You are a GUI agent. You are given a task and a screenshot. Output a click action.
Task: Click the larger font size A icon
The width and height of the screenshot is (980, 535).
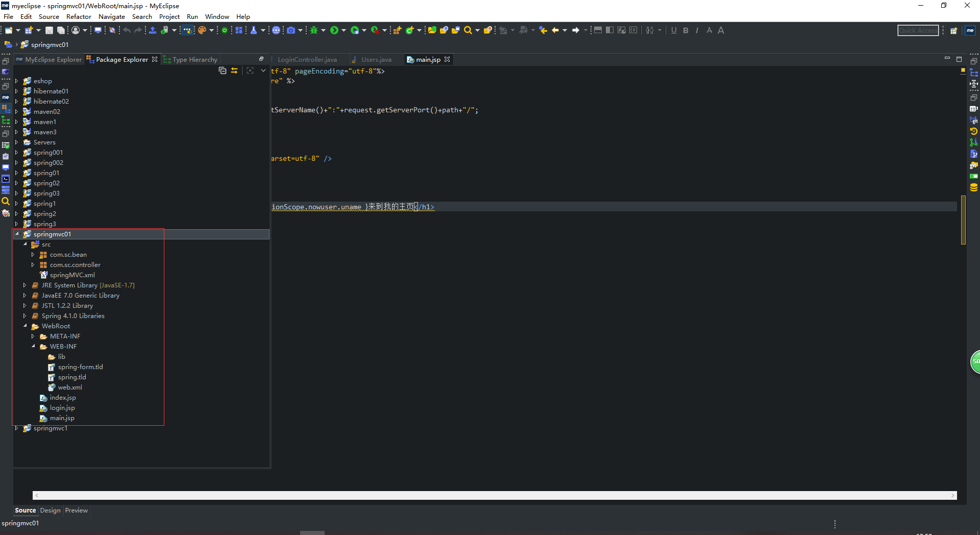click(721, 30)
